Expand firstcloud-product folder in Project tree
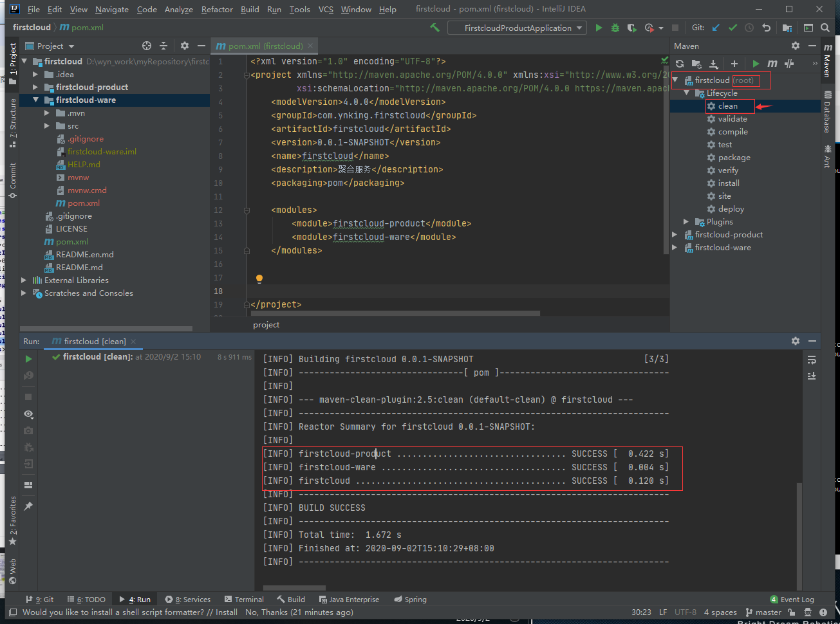Image resolution: width=840 pixels, height=624 pixels. [x=36, y=87]
